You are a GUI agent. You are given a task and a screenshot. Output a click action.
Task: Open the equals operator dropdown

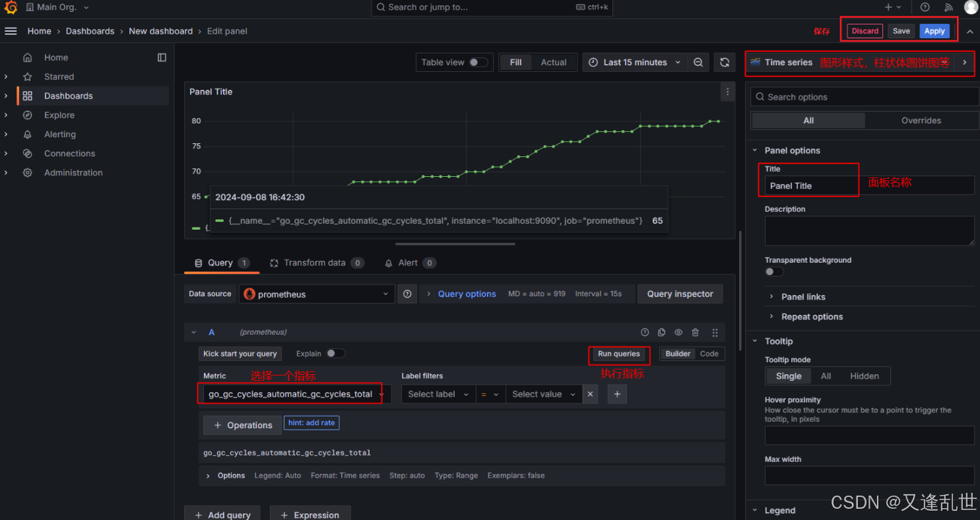tap(490, 394)
